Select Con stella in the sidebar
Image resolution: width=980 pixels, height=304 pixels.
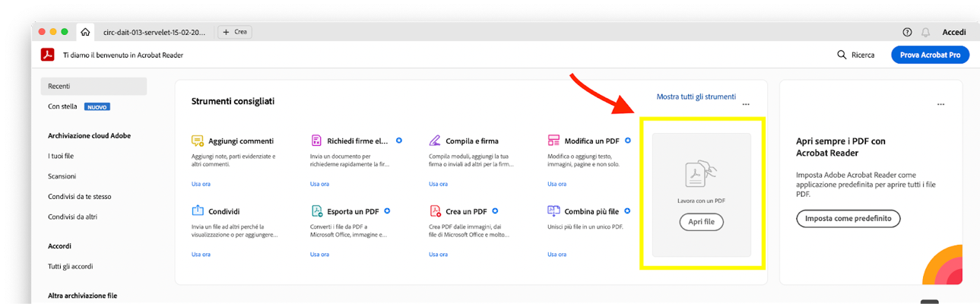[62, 106]
